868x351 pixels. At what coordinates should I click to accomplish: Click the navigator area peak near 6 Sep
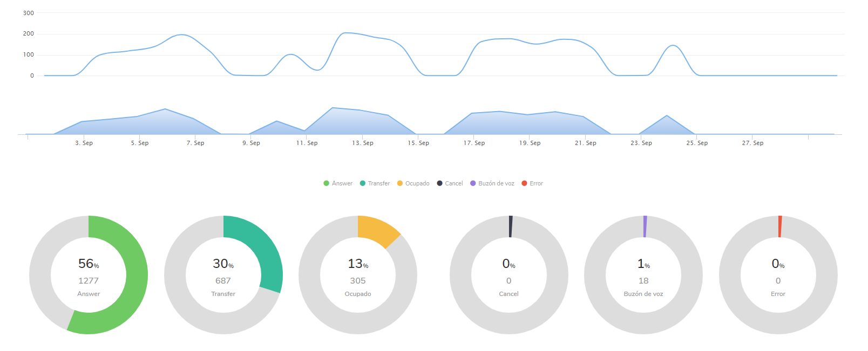[165, 109]
